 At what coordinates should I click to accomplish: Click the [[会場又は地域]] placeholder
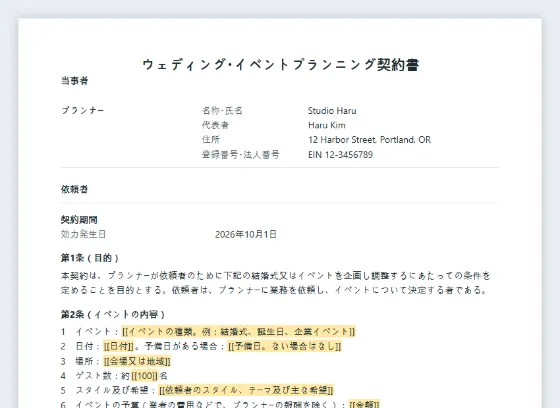137,361
